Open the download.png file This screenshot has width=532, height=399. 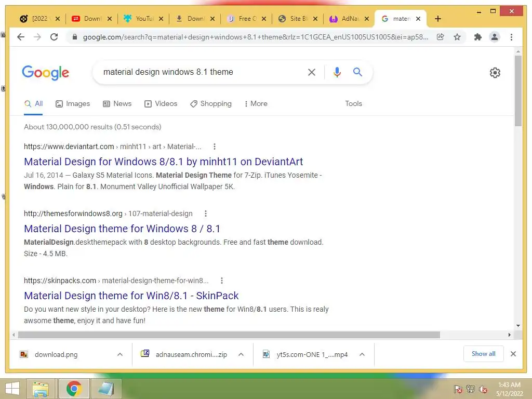(x=56, y=354)
